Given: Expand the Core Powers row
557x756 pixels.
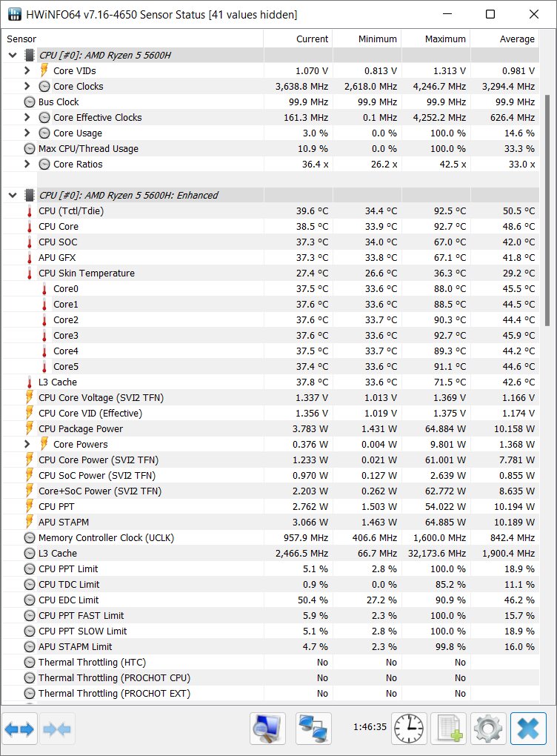Looking at the screenshot, I should click(27, 444).
